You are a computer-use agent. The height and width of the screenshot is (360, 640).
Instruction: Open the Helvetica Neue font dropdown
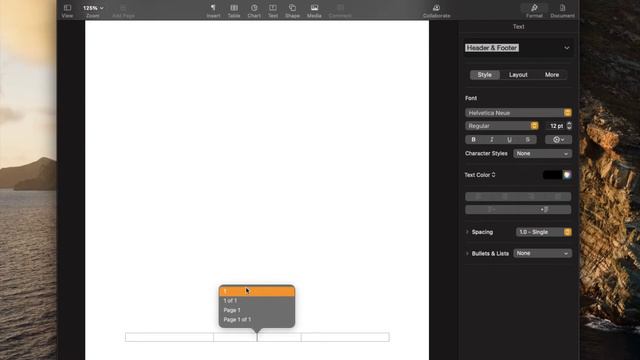click(x=518, y=113)
